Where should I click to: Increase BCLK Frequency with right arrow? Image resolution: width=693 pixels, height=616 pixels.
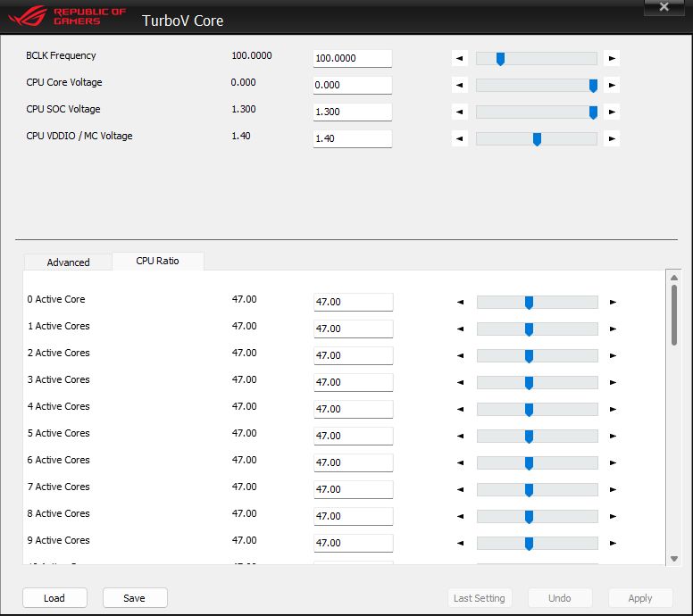(x=612, y=58)
